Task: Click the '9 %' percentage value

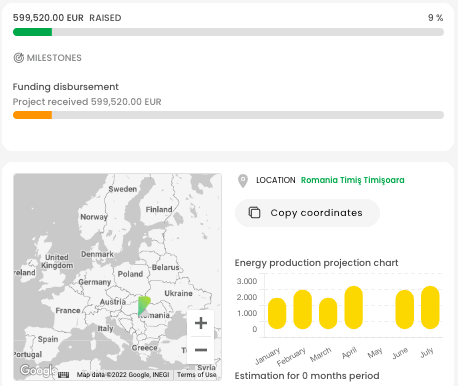Action: 436,18
